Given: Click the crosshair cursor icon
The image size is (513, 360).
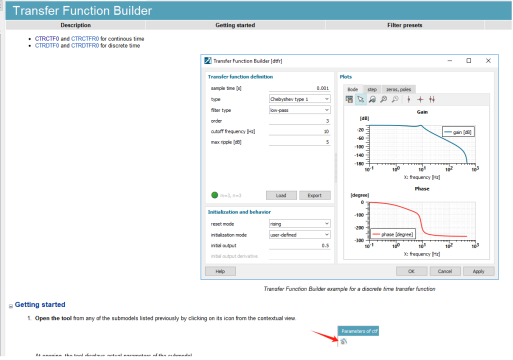Looking at the screenshot, I should click(x=420, y=99).
